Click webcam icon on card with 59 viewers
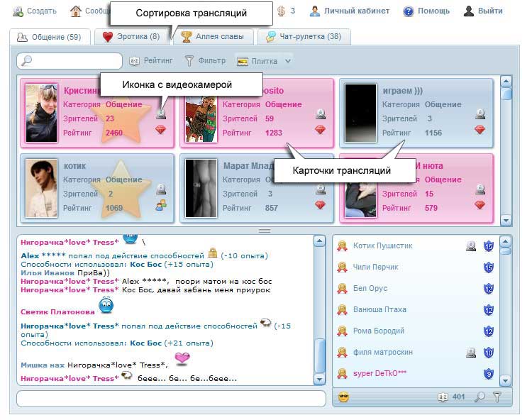532x420 pixels. [321, 114]
